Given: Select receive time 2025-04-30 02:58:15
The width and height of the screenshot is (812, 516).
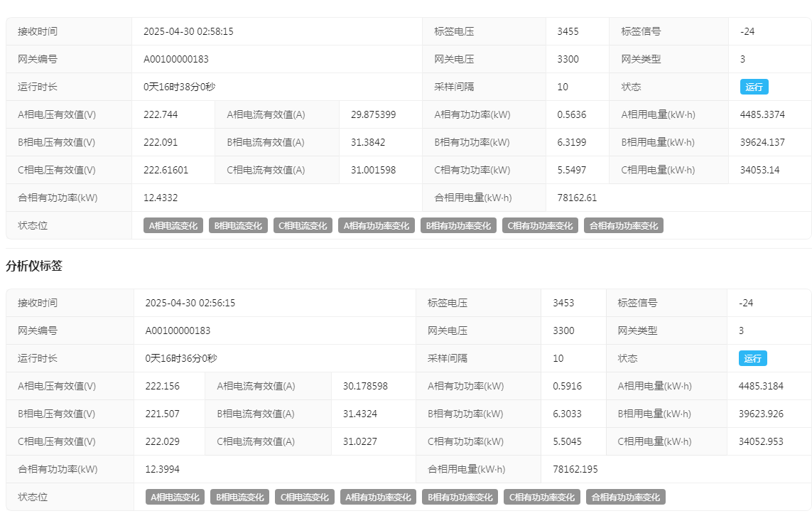Looking at the screenshot, I should 188,31.
